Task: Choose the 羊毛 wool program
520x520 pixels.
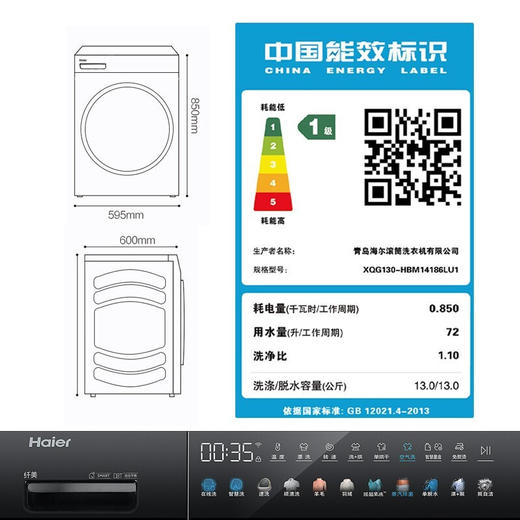Action: [x=319, y=487]
